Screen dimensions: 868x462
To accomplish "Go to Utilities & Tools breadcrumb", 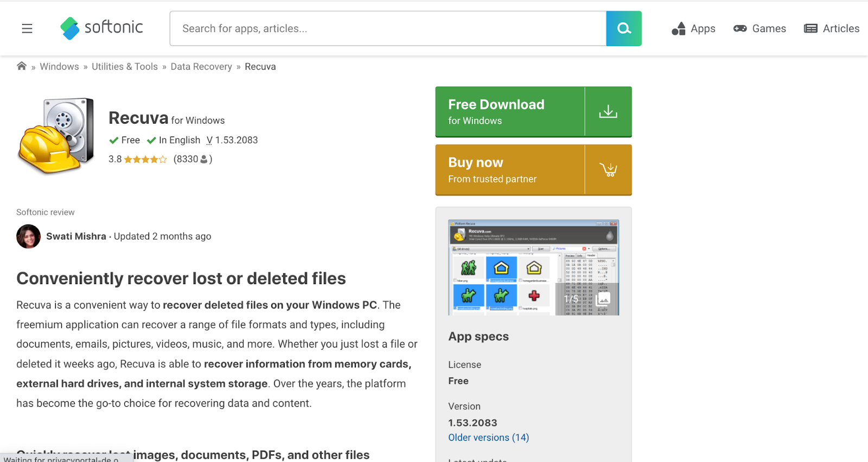I will pos(125,67).
